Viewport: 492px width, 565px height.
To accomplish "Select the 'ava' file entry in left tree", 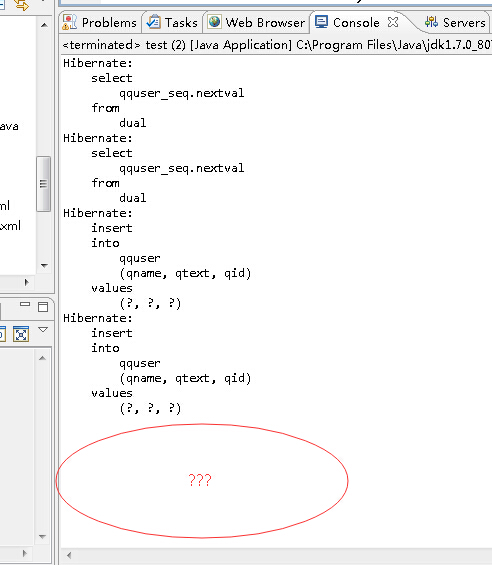I will (9, 126).
